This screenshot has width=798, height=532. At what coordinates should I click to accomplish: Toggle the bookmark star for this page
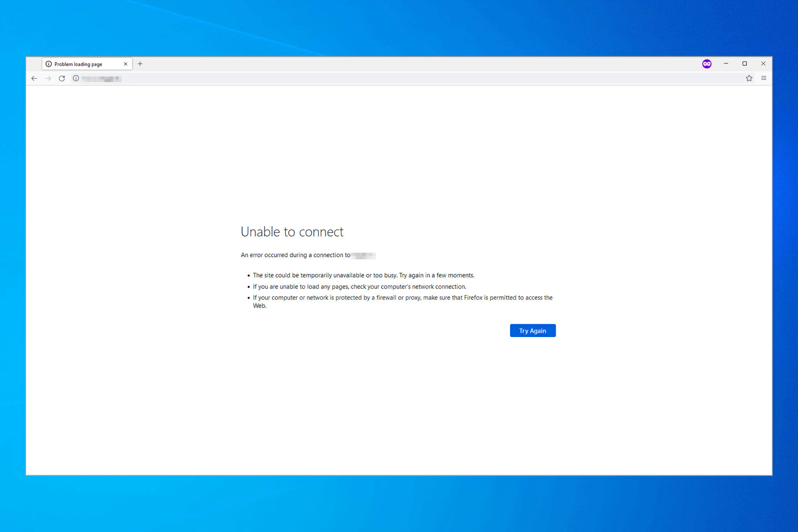749,78
